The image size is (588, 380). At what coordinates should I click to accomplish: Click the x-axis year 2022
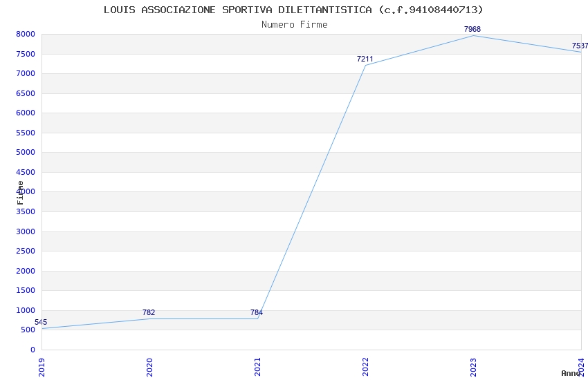(366, 368)
